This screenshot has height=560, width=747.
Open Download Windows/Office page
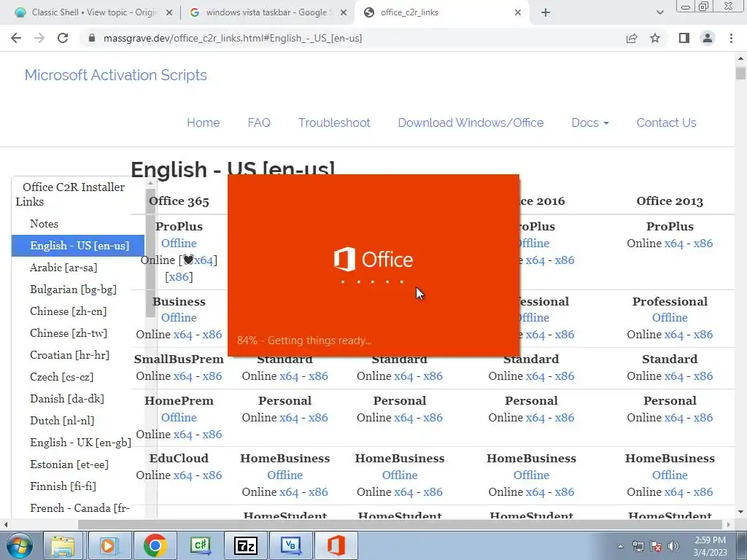(x=471, y=122)
